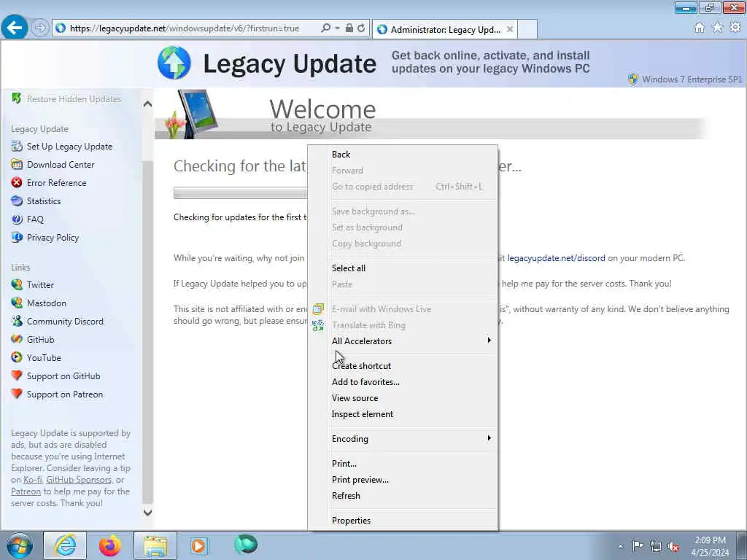Click the FAQ question mark icon

17,219
